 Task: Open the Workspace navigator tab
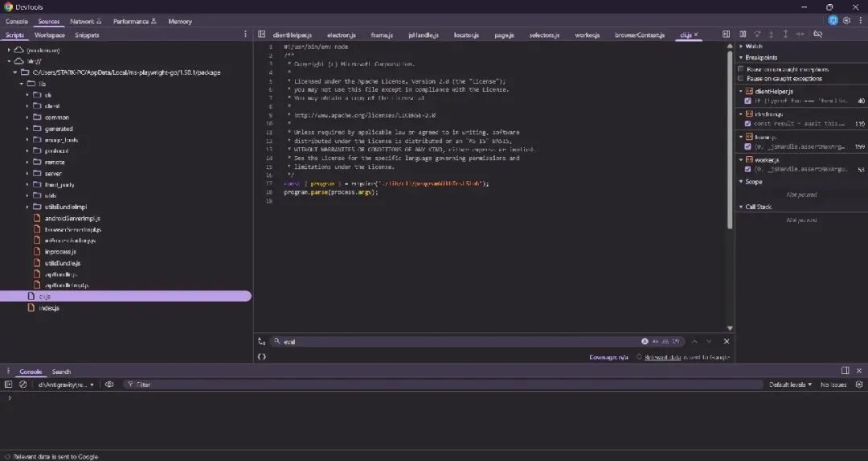[x=49, y=35]
